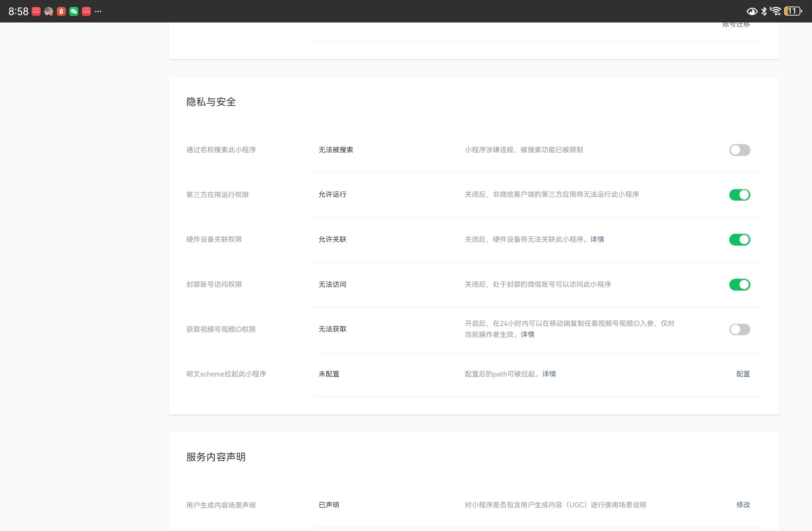812x531 pixels.
Task: Click 修改 for 用户生成内容场景声明
Action: 743,505
